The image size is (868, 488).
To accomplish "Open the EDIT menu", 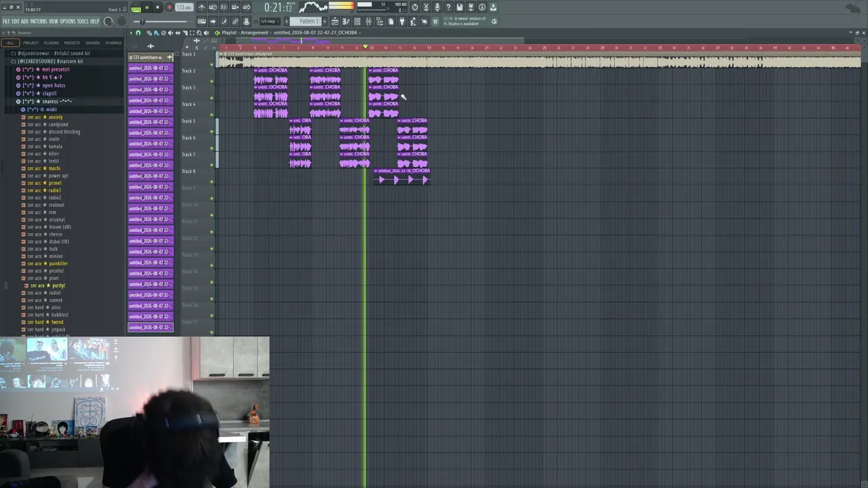I will coord(16,22).
